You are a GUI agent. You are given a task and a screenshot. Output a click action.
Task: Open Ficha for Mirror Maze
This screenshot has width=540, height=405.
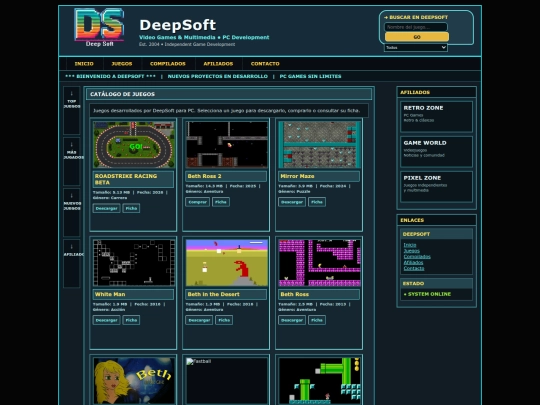[317, 202]
